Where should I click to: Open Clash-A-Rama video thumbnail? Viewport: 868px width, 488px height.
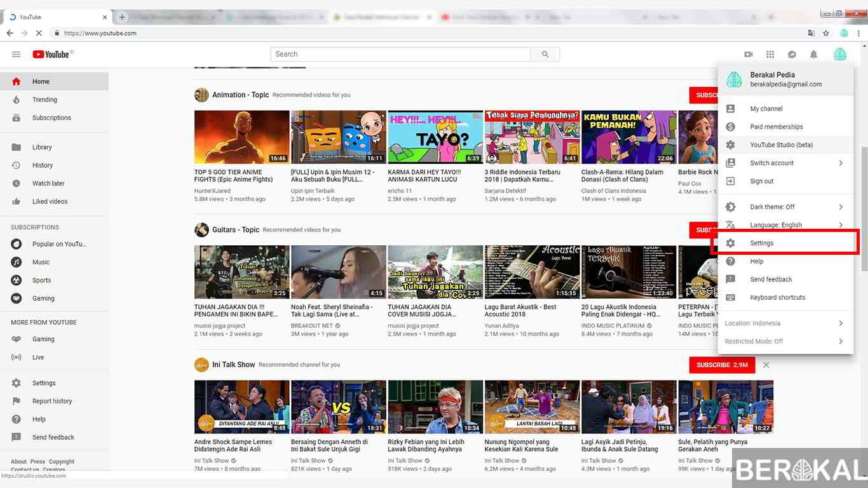629,137
